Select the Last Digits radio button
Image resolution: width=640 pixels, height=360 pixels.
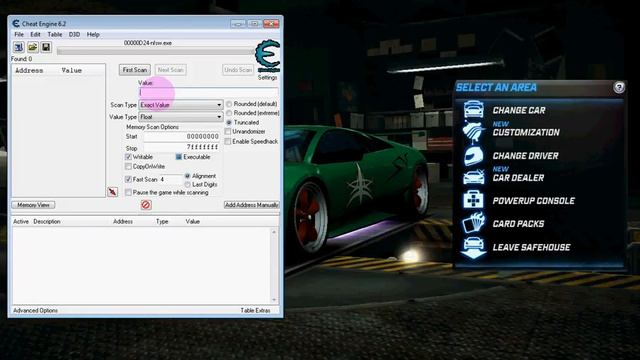pyautogui.click(x=187, y=184)
